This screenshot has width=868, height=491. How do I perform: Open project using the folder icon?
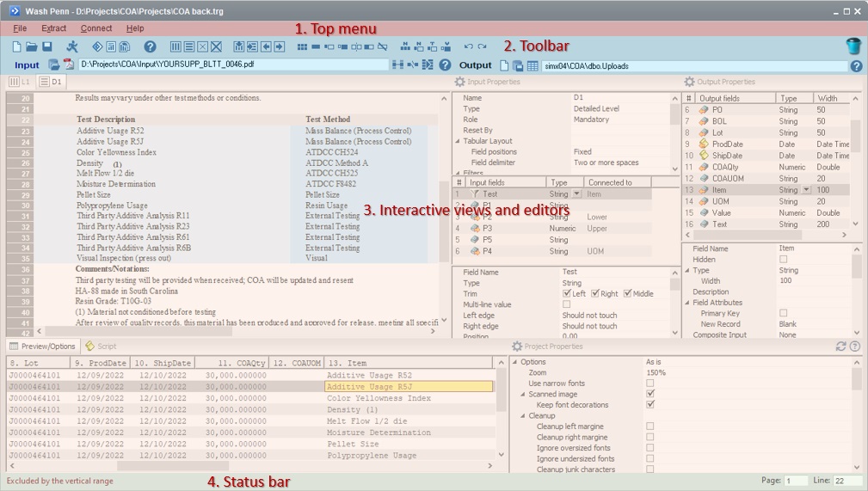point(32,46)
